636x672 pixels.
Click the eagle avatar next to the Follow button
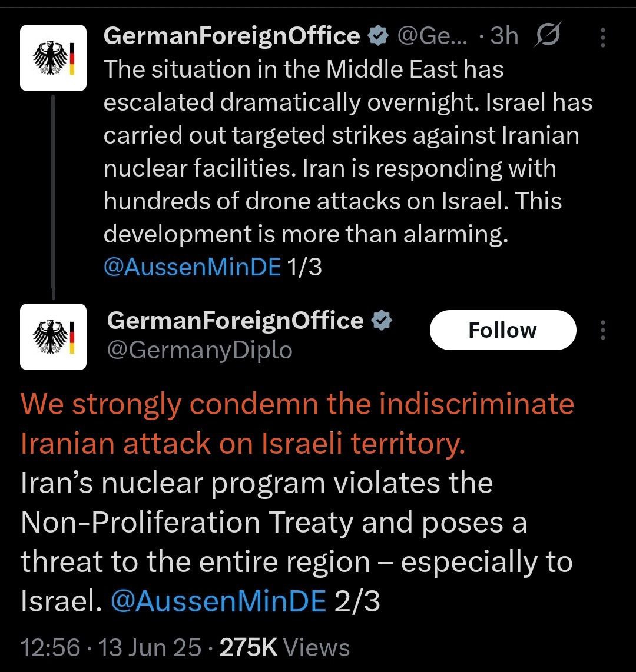[54, 337]
